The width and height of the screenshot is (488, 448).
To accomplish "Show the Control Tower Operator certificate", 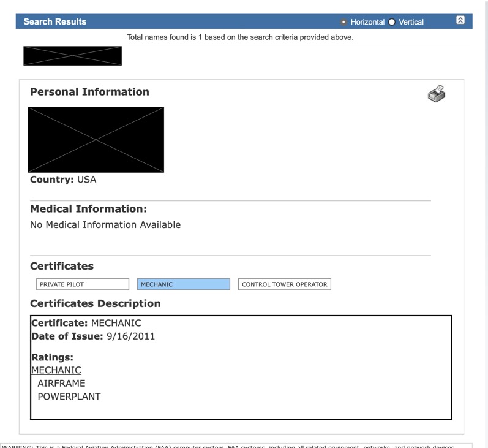I will 284,284.
